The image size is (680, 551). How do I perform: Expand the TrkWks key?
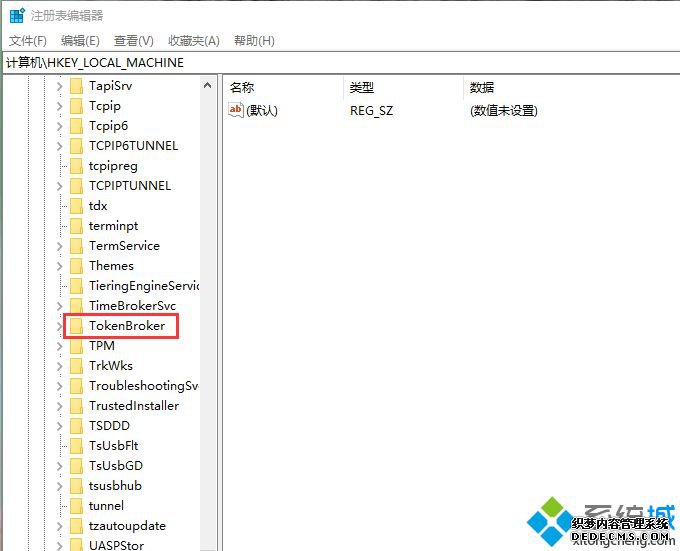click(59, 366)
